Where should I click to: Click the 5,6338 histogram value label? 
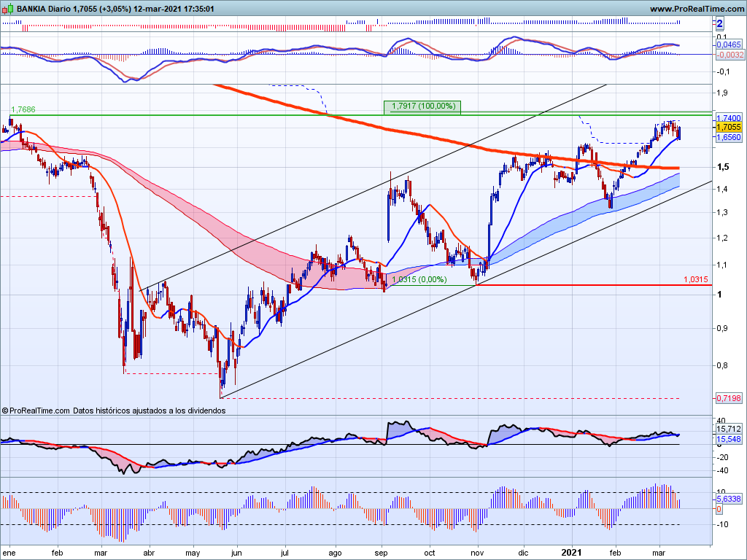[x=729, y=499]
